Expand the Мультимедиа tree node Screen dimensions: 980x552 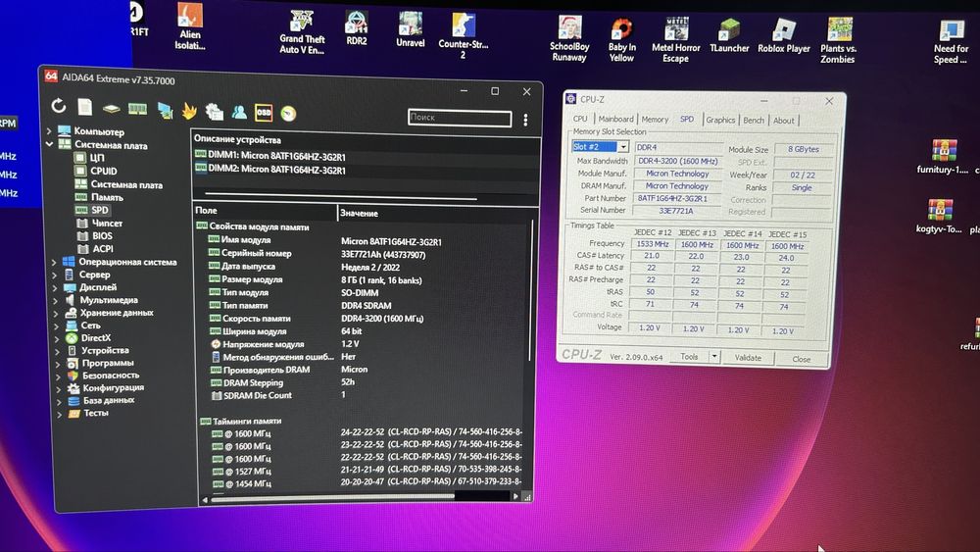point(56,301)
